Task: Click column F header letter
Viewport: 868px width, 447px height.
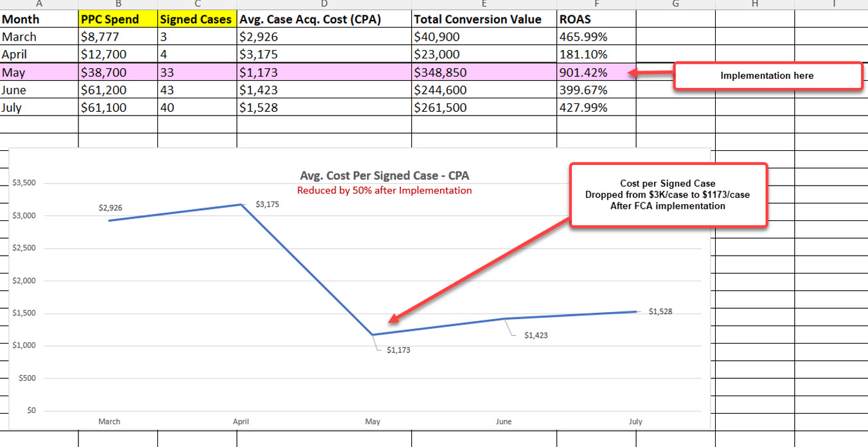Action: (596, 4)
